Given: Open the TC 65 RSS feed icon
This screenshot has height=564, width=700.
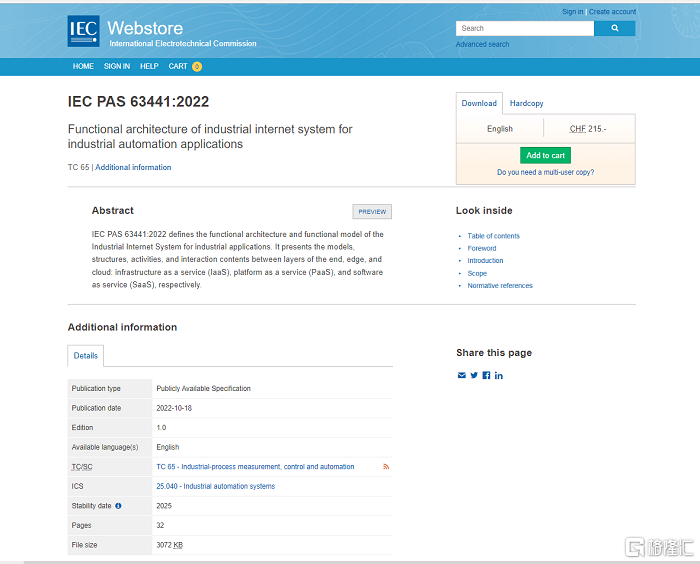Looking at the screenshot, I should point(386,467).
